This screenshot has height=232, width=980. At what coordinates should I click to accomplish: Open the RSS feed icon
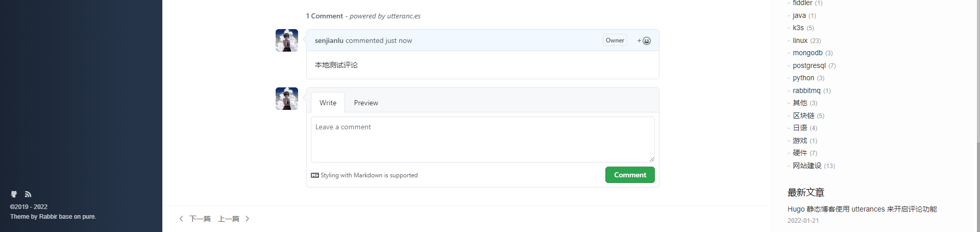(x=28, y=194)
